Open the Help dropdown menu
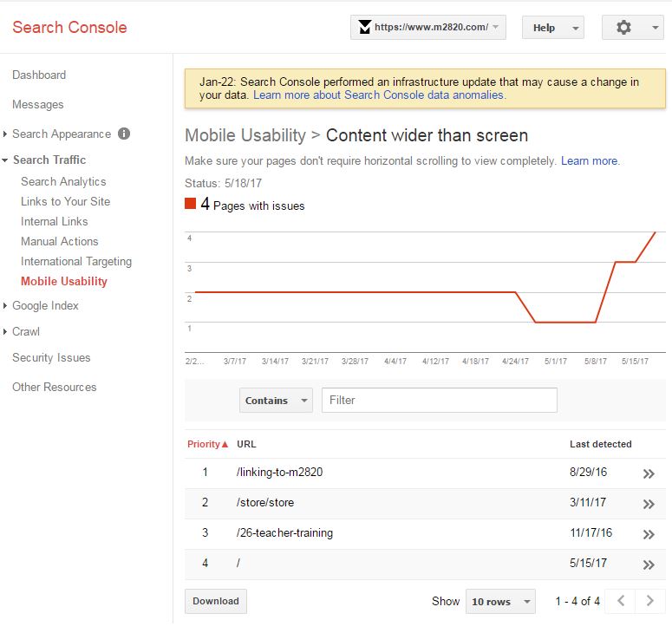This screenshot has width=672, height=633. pyautogui.click(x=552, y=28)
